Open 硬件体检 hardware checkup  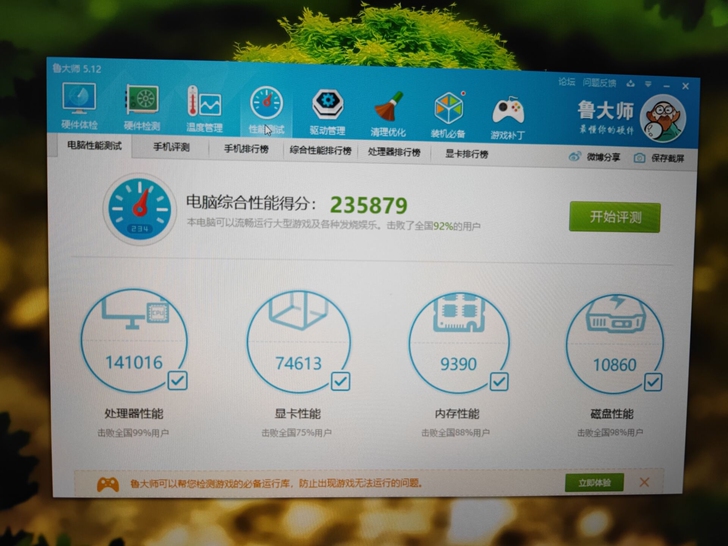tap(79, 106)
